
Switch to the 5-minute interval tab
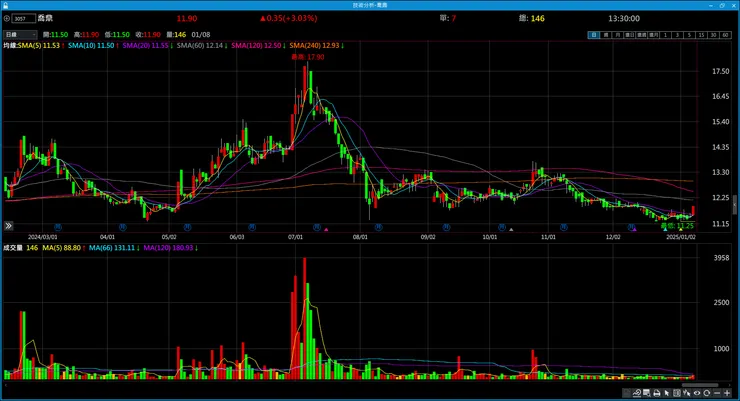690,35
